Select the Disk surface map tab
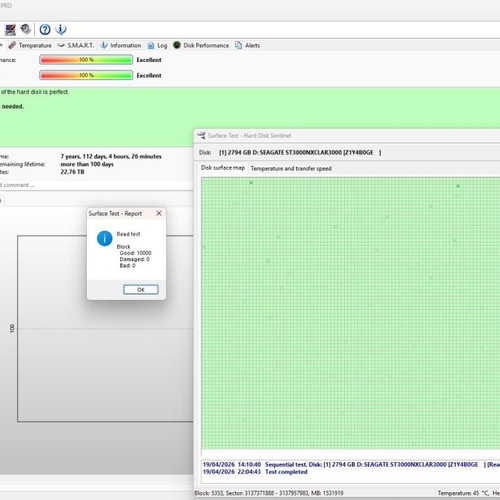This screenshot has height=500, width=500. (x=223, y=168)
